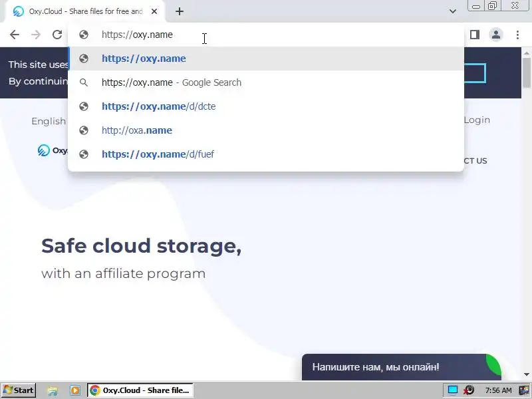
Task: Click the 7:56 AM clock
Action: coord(498,390)
